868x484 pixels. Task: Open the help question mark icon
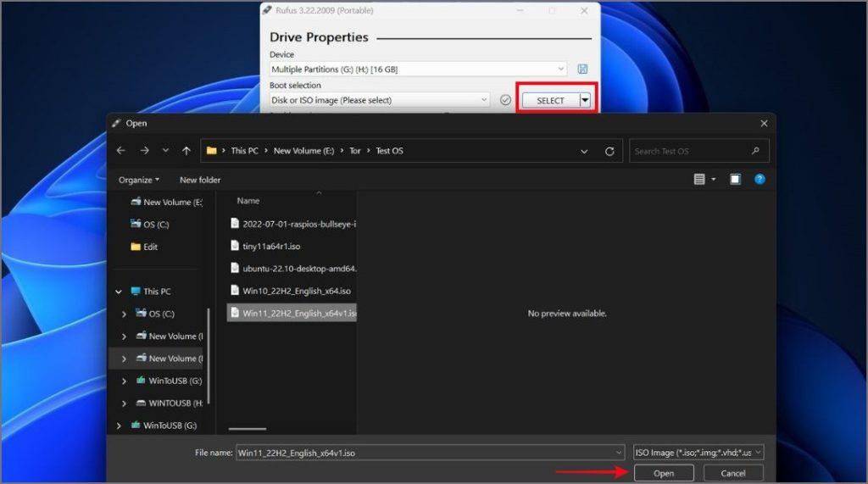[x=759, y=179]
